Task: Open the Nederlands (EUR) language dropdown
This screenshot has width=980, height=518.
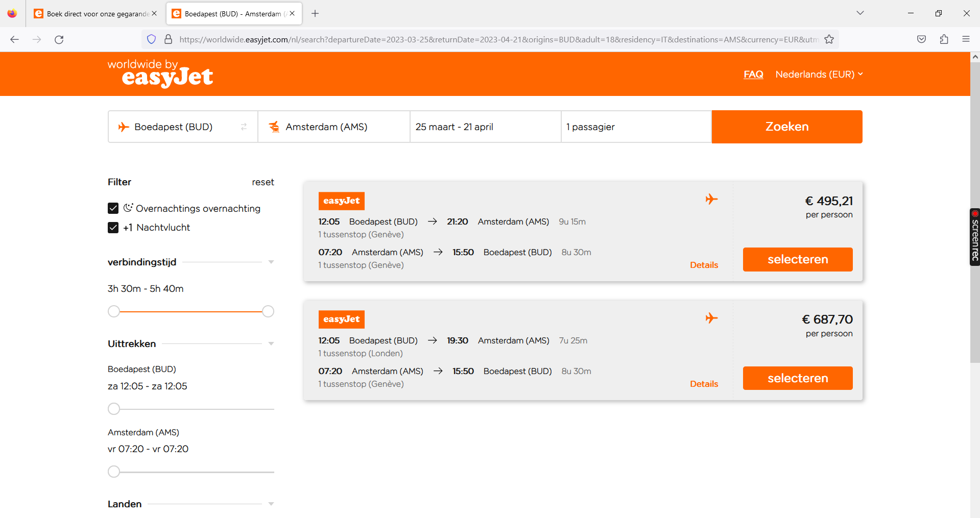Action: pyautogui.click(x=819, y=74)
